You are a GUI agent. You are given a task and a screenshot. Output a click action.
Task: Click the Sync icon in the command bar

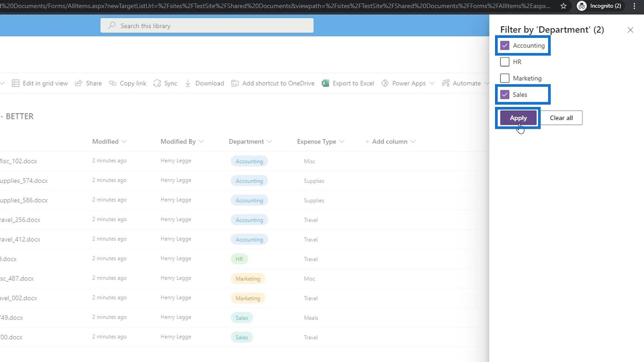pos(157,83)
